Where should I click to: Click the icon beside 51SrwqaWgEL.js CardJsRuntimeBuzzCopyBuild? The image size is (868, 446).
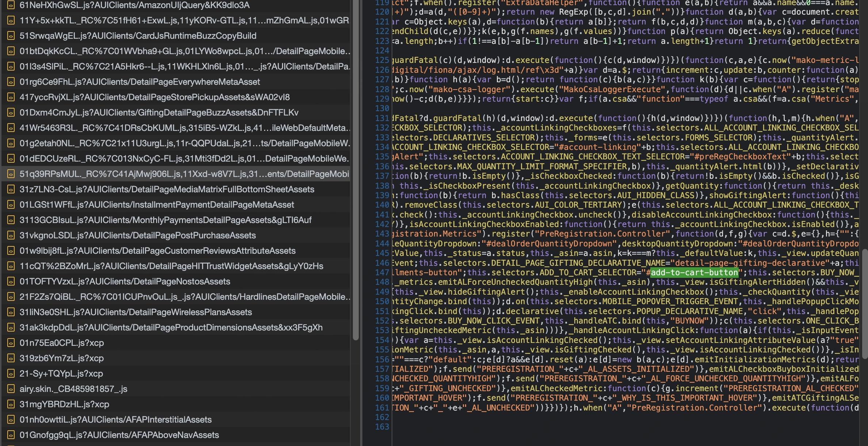coord(11,36)
